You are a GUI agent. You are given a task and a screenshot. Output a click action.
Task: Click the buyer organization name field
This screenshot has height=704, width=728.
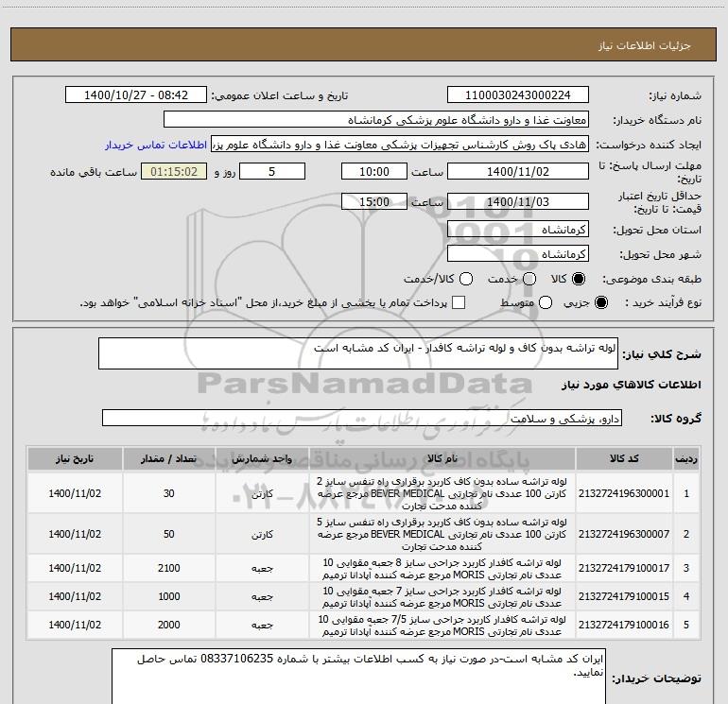coord(376,120)
